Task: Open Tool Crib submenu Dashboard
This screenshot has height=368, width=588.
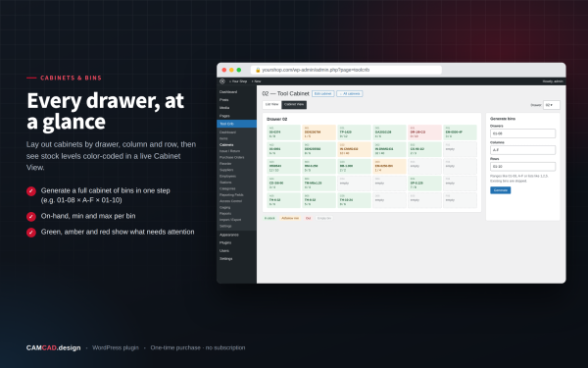Action: pyautogui.click(x=227, y=132)
